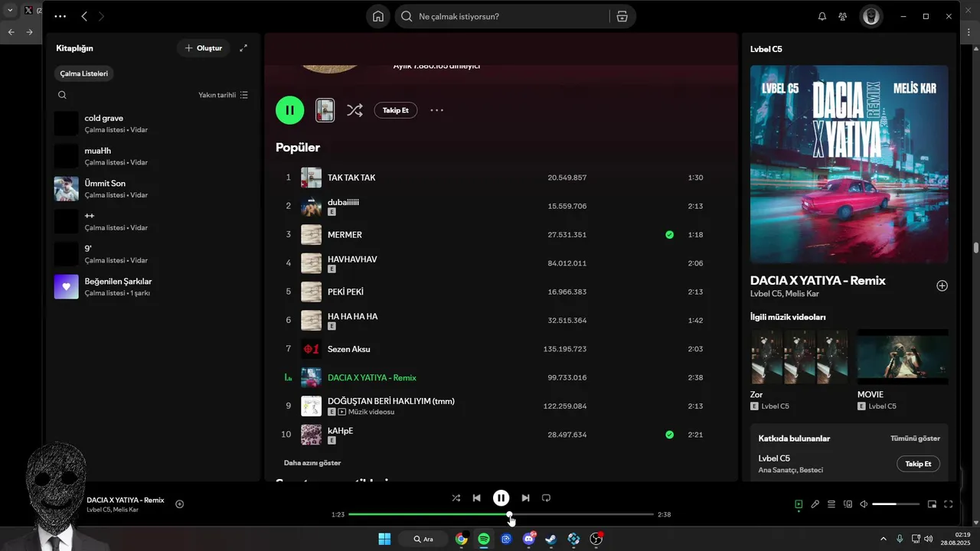
Task: Open the 'Zor' related music video
Action: pos(799,357)
